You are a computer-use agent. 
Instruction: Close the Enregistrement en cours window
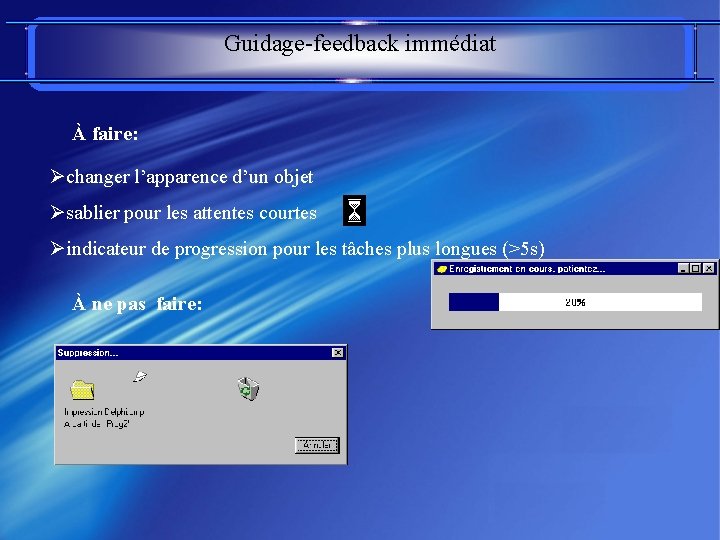pos(709,269)
